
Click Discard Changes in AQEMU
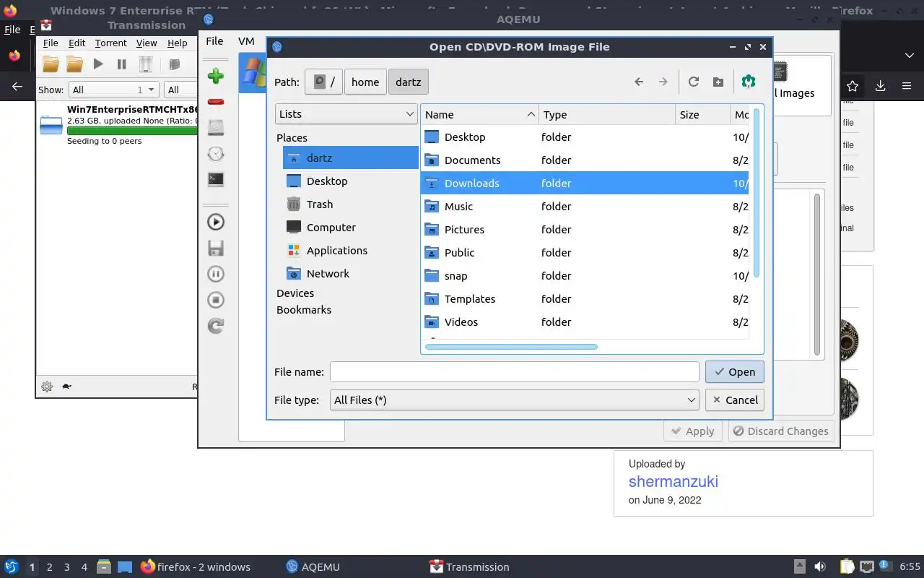pyautogui.click(x=780, y=431)
